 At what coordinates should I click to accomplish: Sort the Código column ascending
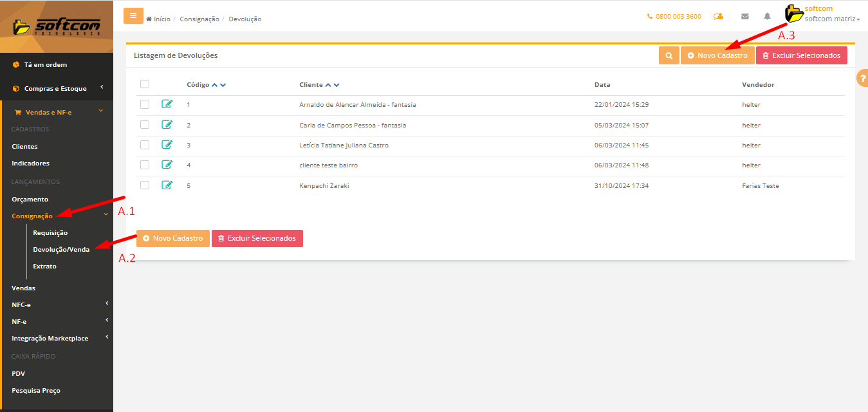[215, 85]
